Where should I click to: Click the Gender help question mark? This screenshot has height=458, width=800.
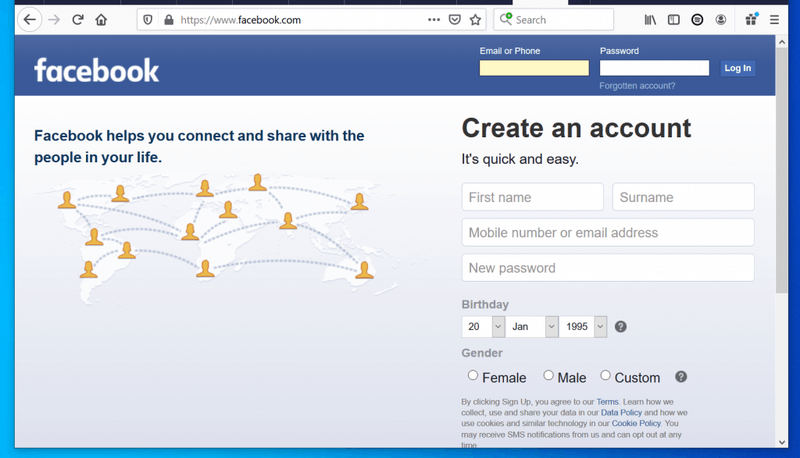[x=681, y=377]
